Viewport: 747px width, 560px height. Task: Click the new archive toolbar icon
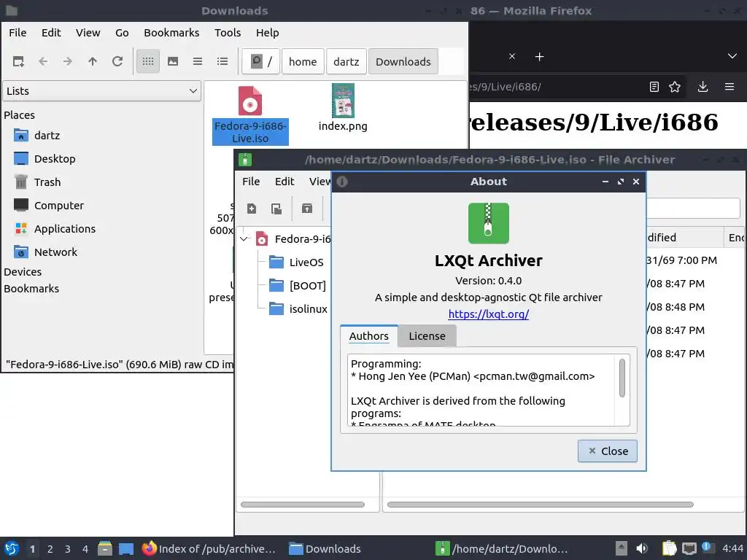click(x=252, y=209)
